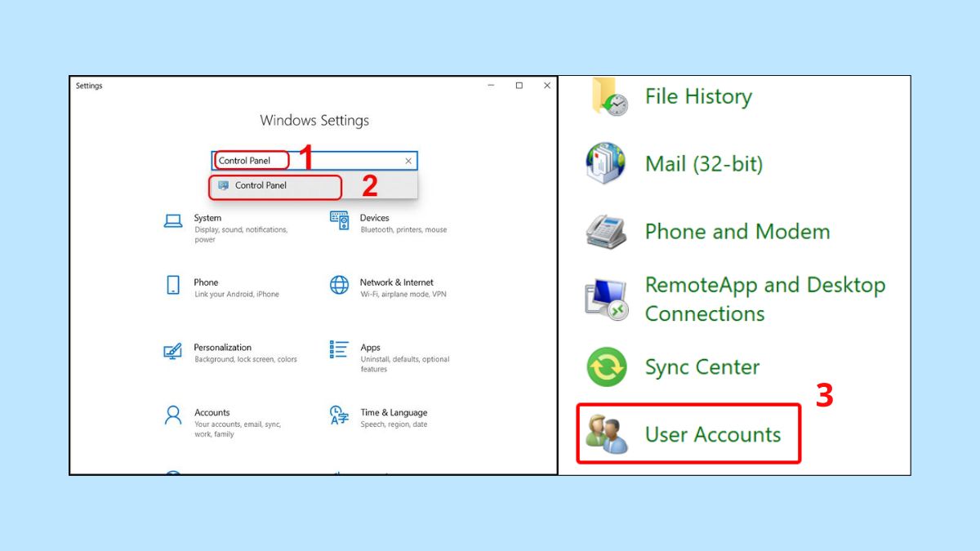Open the Network & Internet globe icon
The height and width of the screenshot is (551, 980).
[x=339, y=285]
